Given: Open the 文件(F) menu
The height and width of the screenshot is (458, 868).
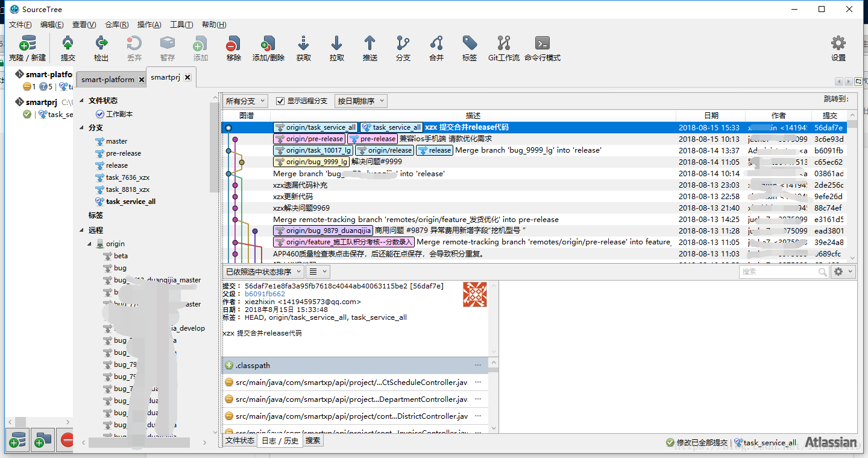Looking at the screenshot, I should pos(20,25).
